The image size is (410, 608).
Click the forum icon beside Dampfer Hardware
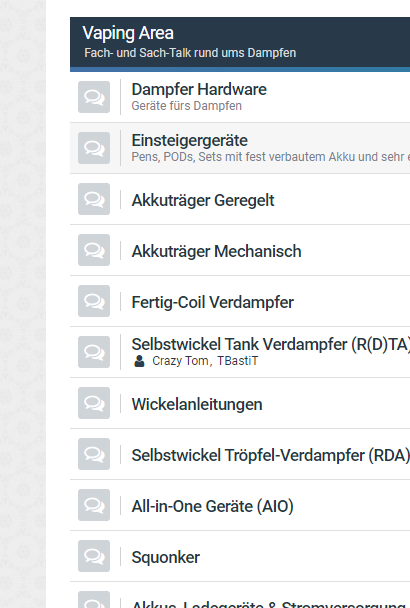[94, 97]
